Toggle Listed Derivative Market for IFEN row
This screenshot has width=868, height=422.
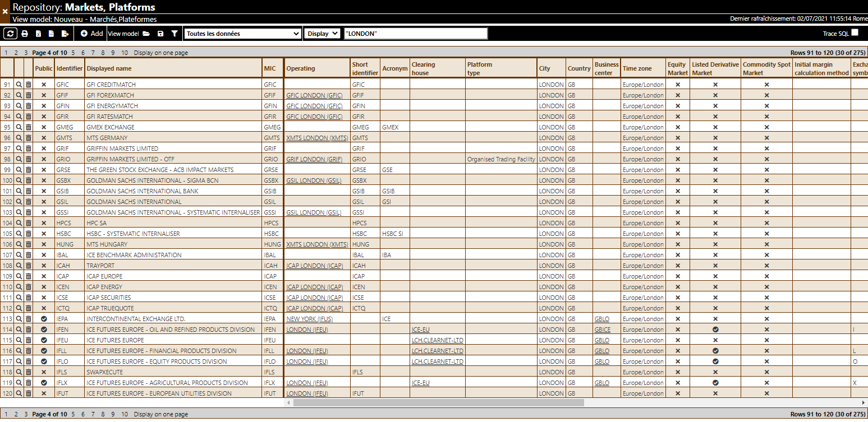pyautogui.click(x=715, y=330)
